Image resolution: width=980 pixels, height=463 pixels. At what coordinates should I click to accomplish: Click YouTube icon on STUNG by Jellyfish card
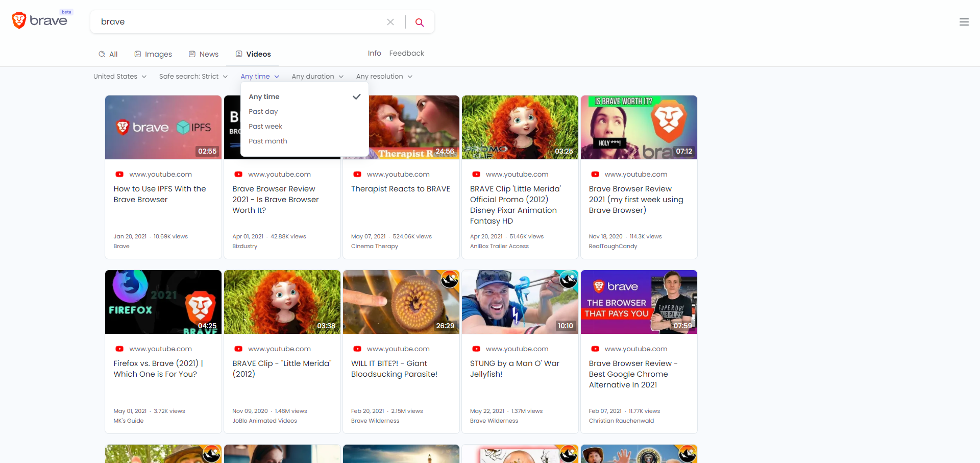pos(476,349)
